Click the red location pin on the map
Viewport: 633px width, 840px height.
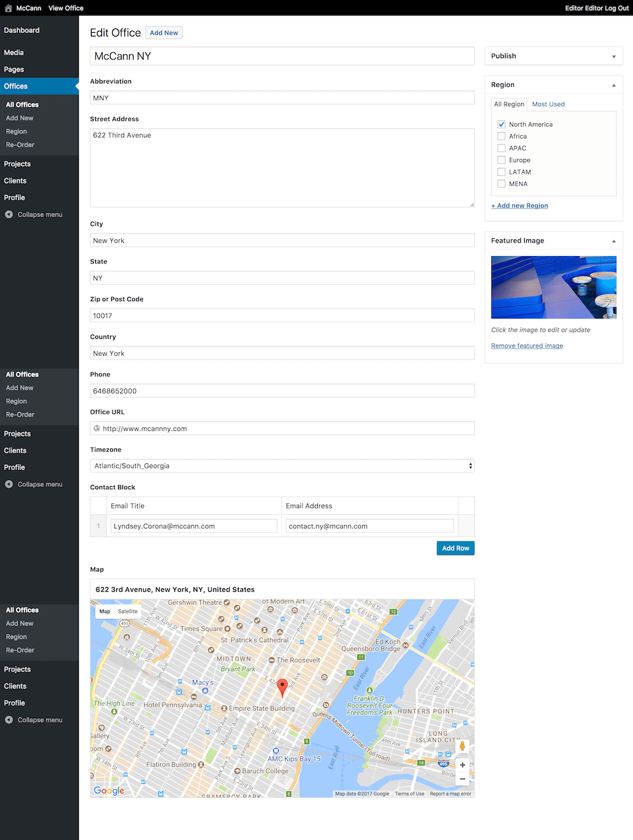pyautogui.click(x=282, y=688)
